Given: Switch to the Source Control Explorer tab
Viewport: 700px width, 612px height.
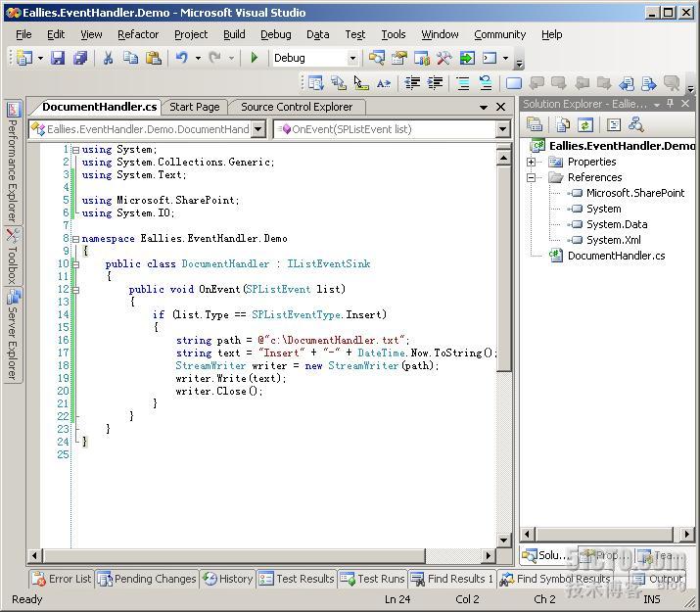Looking at the screenshot, I should click(x=297, y=107).
